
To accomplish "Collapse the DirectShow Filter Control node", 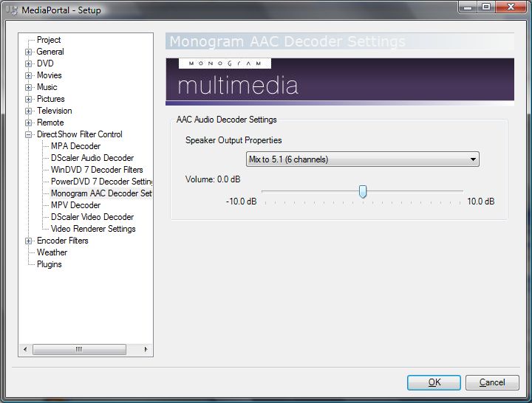I will [x=29, y=134].
